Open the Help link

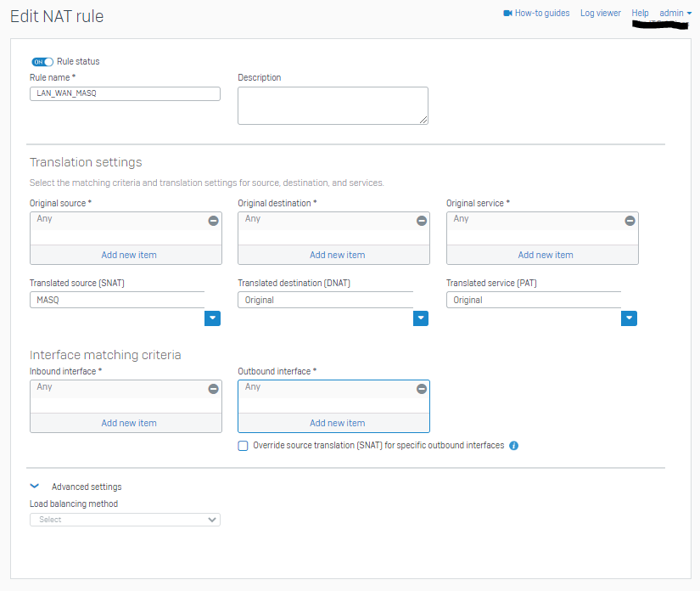point(640,13)
